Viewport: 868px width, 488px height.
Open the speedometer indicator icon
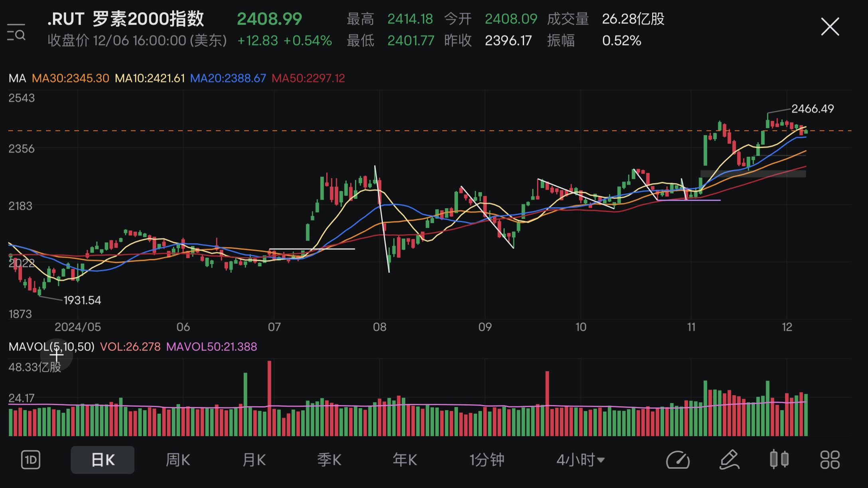point(678,460)
